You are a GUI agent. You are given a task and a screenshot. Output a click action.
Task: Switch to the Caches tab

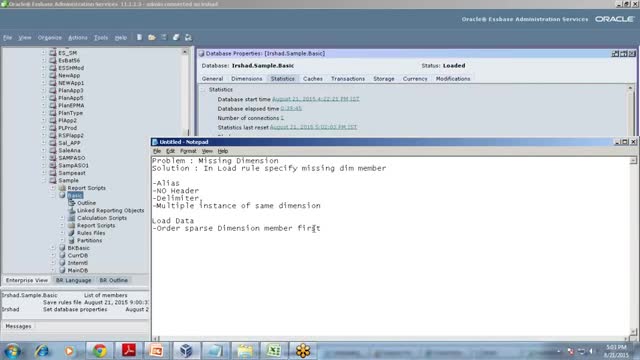[x=313, y=79]
